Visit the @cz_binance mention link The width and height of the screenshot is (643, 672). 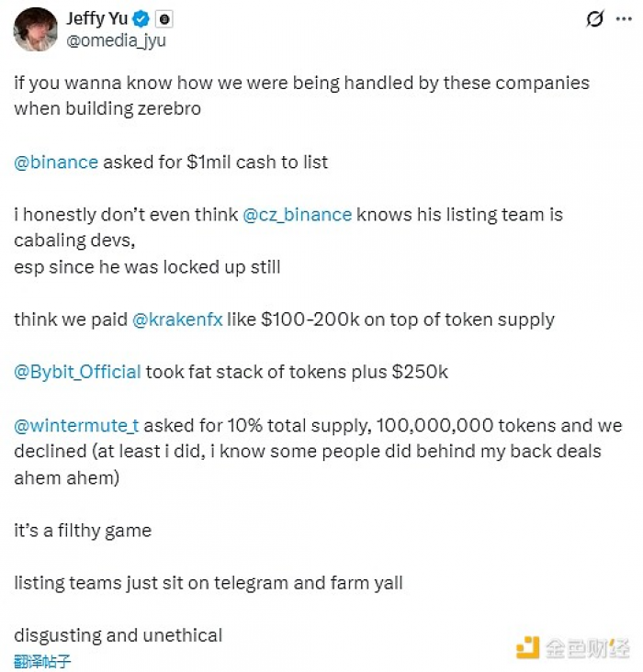click(297, 215)
